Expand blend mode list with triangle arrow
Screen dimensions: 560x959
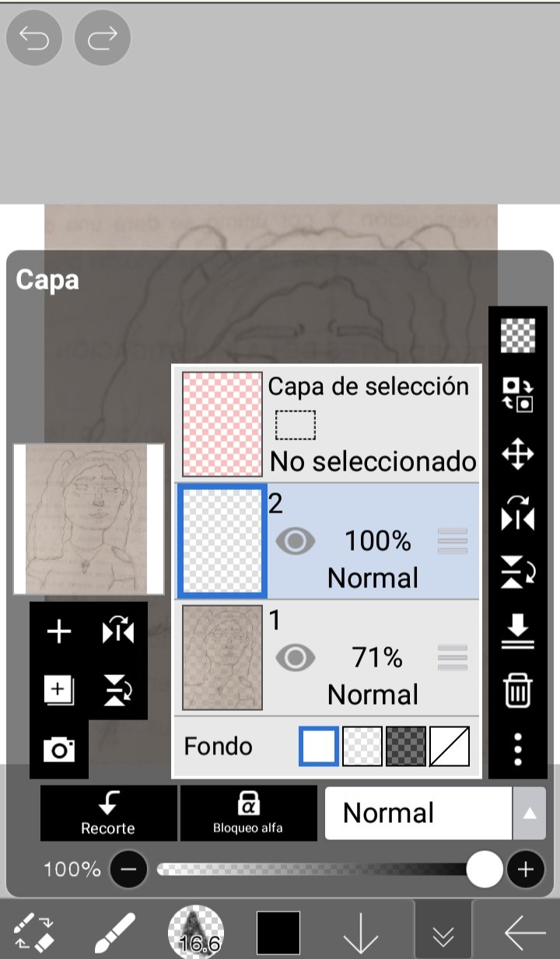point(529,813)
